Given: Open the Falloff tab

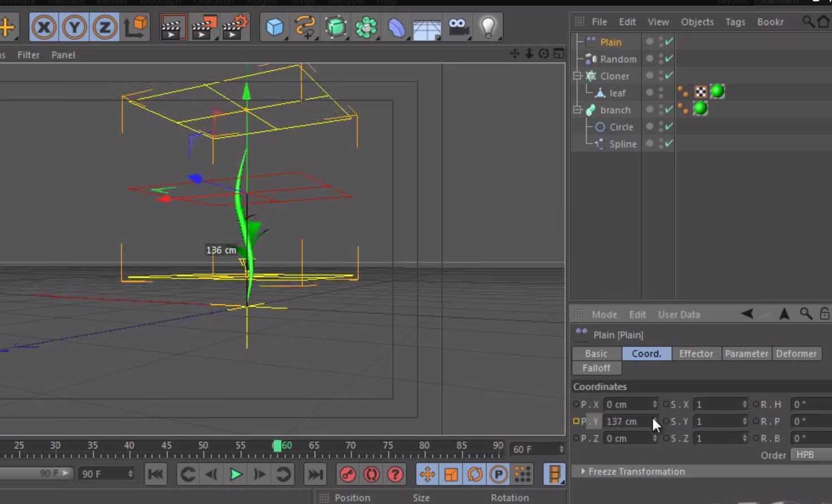Looking at the screenshot, I should (x=596, y=368).
